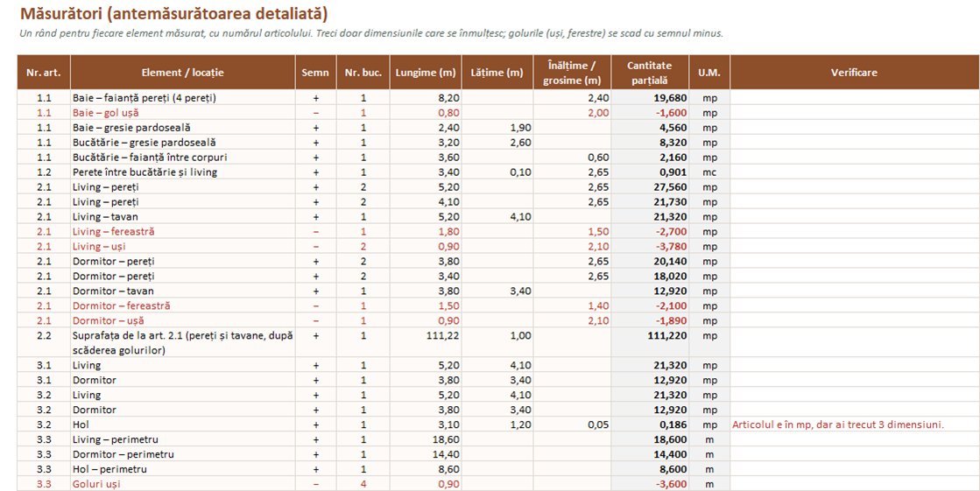Click the 'Verificare' column header
This screenshot has width=980, height=491.
point(855,73)
